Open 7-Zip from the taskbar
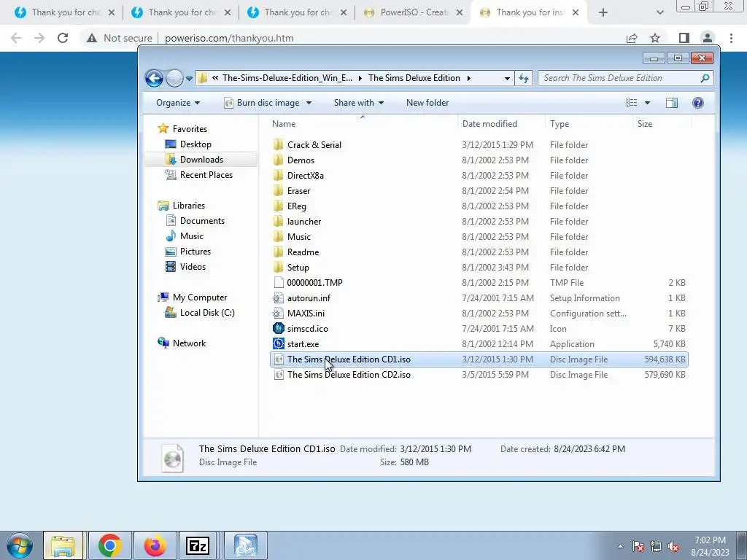This screenshot has height=560, width=747. [198, 545]
